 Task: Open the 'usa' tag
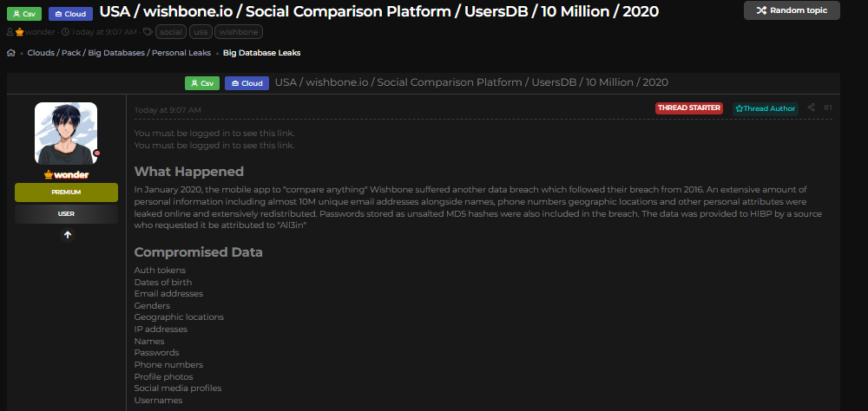[x=201, y=32]
